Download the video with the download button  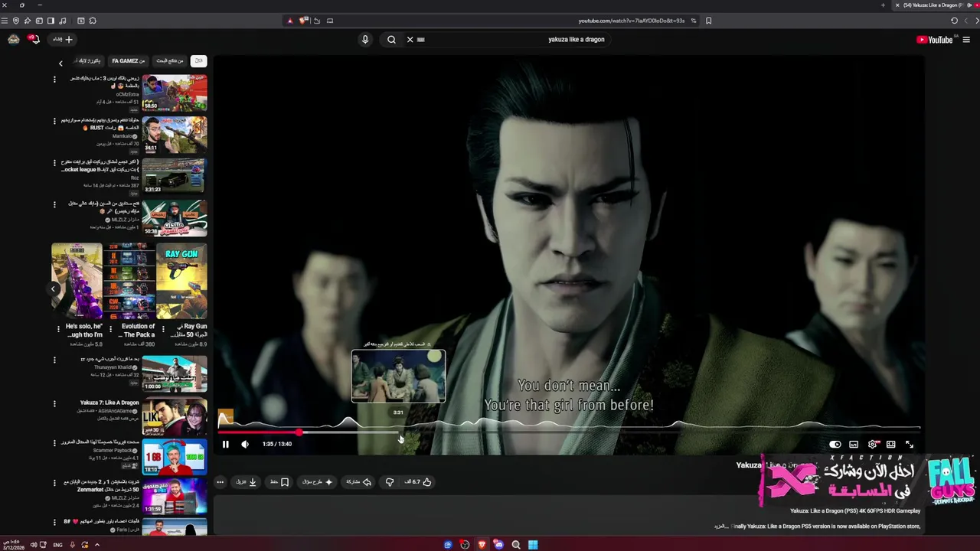[247, 482]
